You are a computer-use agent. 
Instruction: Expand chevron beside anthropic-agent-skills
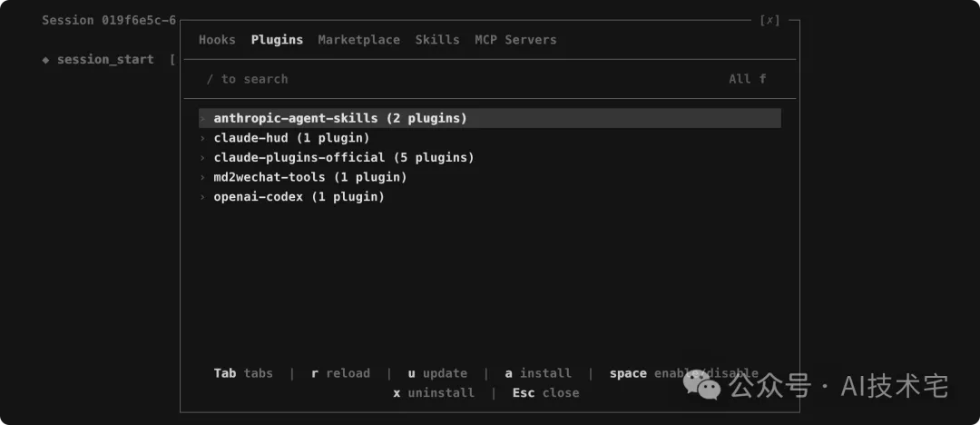pos(202,118)
